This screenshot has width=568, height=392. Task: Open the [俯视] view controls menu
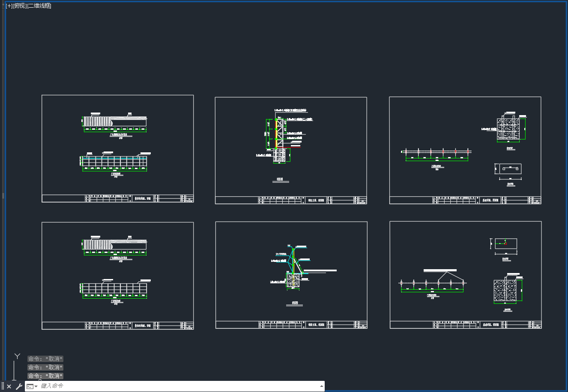coord(20,6)
